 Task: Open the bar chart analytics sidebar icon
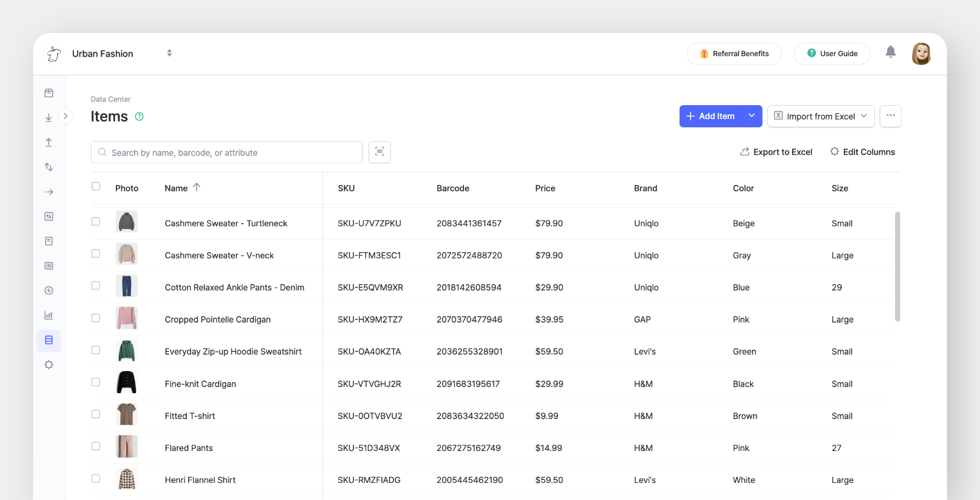(49, 316)
